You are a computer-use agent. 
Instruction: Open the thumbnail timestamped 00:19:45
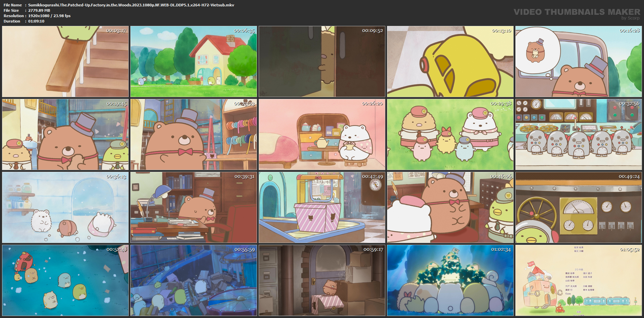(66, 134)
